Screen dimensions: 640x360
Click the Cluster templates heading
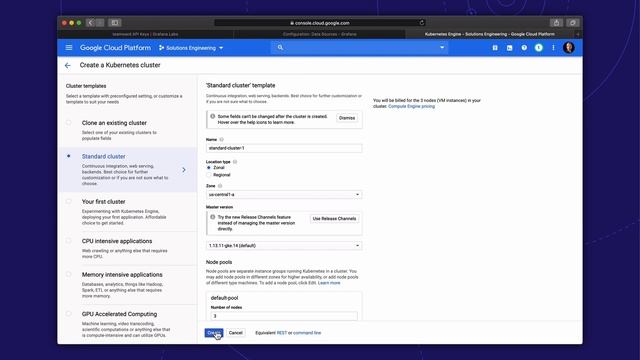pos(86,86)
